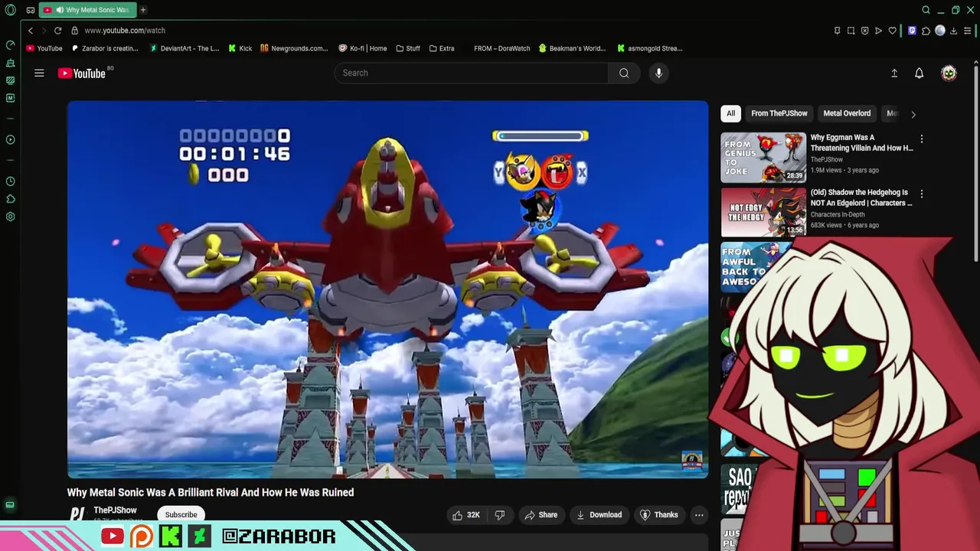Open the striped GX sidebar icon

10,80
